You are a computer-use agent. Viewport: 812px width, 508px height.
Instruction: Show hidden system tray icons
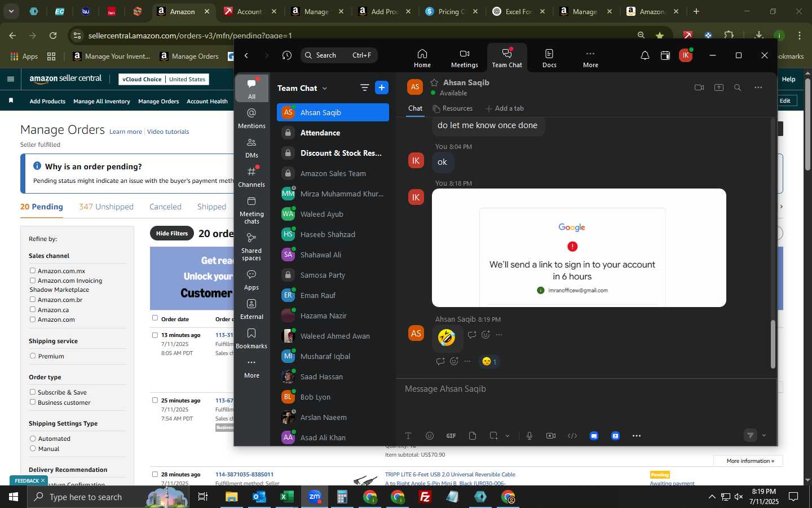click(x=712, y=497)
